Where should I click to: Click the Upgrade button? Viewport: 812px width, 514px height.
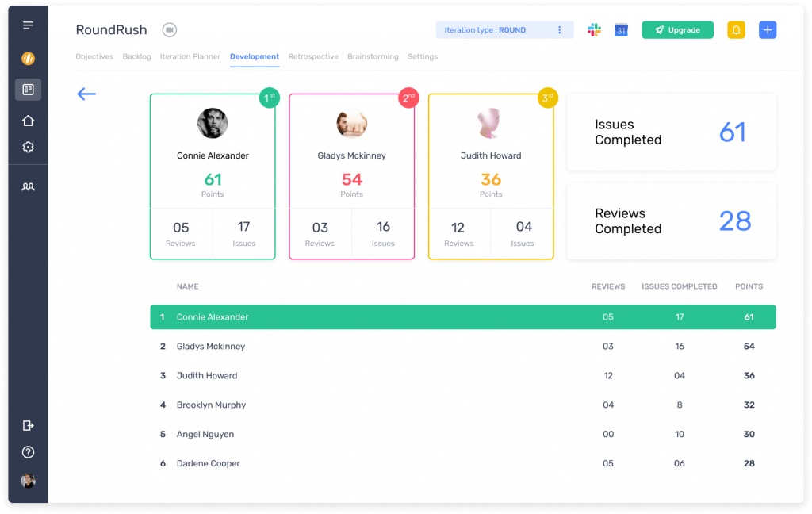point(677,29)
